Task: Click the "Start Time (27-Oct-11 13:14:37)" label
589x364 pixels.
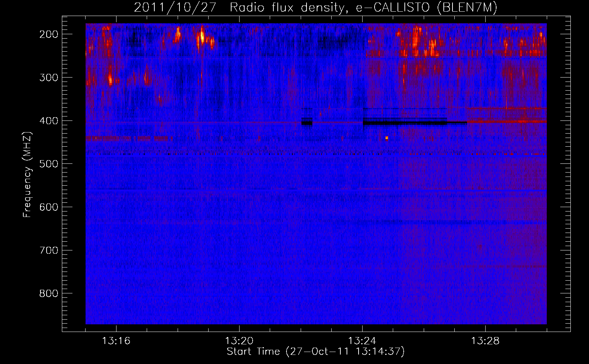Action: point(316,352)
